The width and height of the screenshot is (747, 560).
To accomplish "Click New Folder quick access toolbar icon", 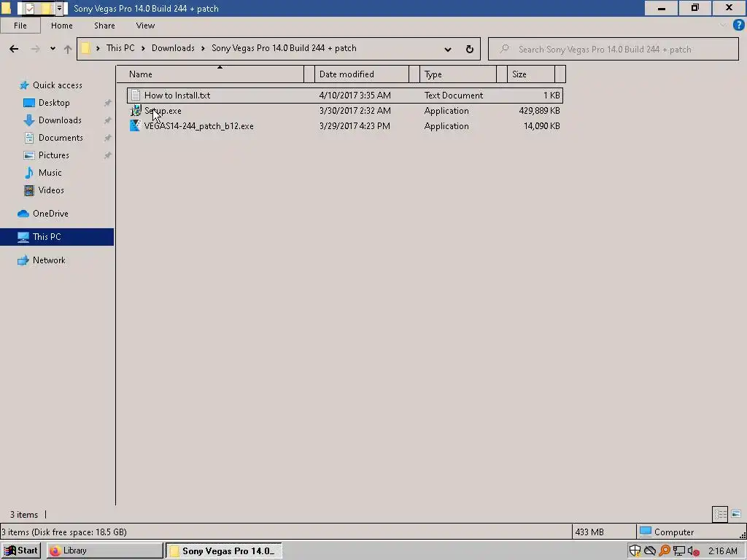I will (47, 8).
